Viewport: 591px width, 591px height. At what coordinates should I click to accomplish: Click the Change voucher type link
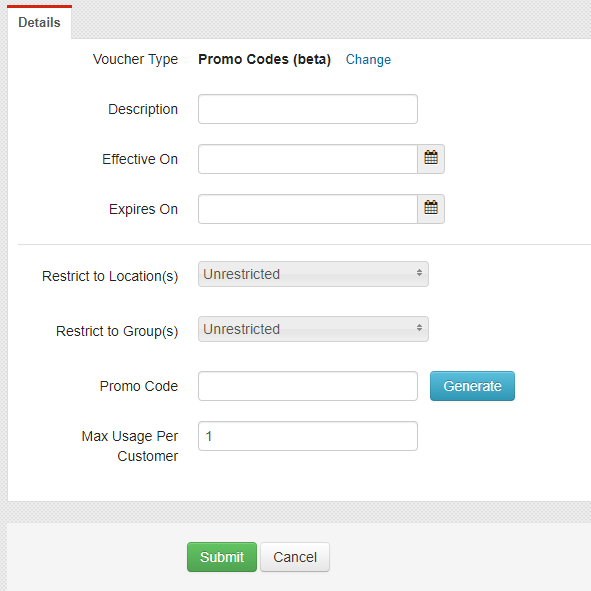[x=368, y=60]
